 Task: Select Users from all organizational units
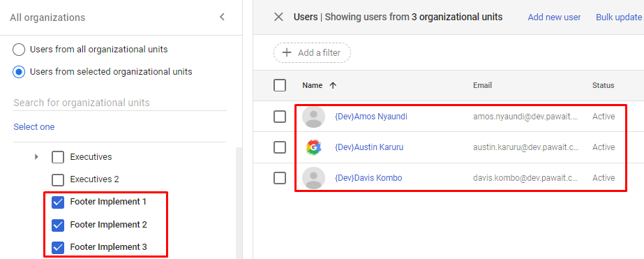pyautogui.click(x=19, y=50)
